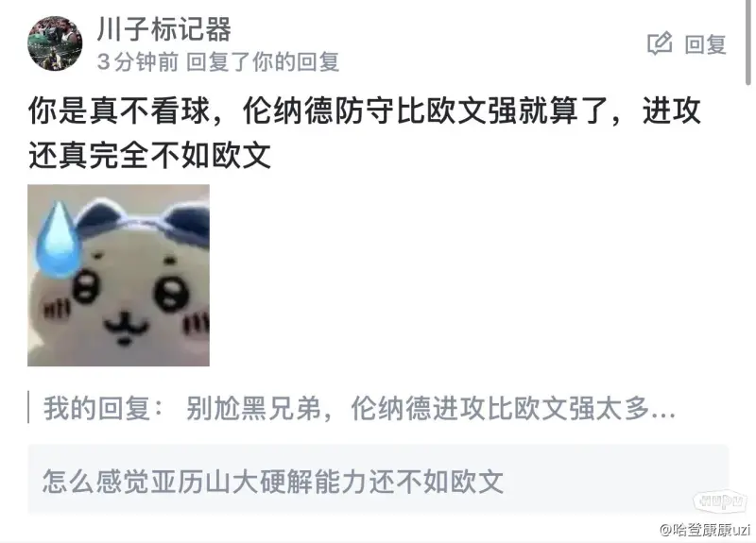
Task: Click the 回复了你的回复 notification label
Action: click(263, 61)
